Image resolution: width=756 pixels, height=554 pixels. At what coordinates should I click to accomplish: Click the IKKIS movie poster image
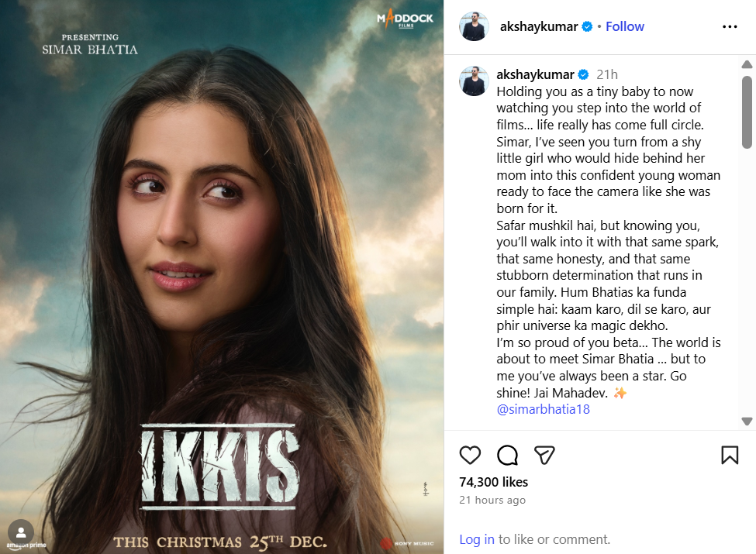tap(222, 277)
